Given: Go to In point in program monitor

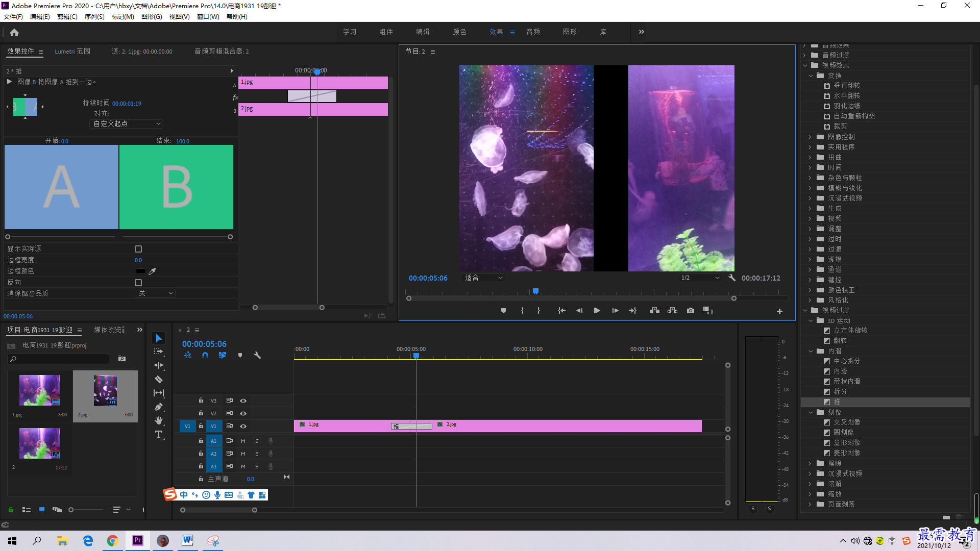Looking at the screenshot, I should click(x=561, y=311).
